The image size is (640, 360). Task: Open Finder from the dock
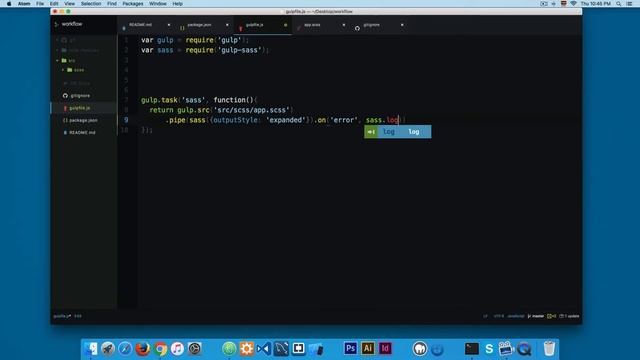tap(91, 349)
